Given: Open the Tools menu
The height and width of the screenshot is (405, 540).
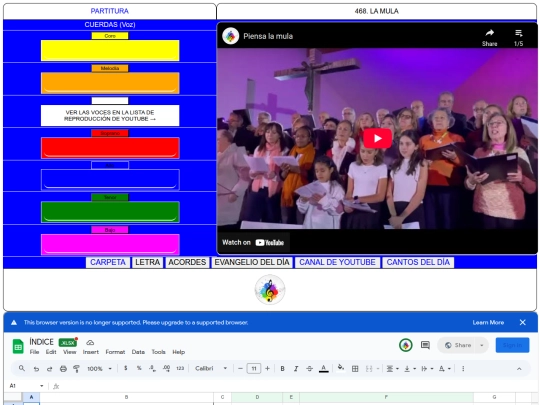Looking at the screenshot, I should pos(158,352).
